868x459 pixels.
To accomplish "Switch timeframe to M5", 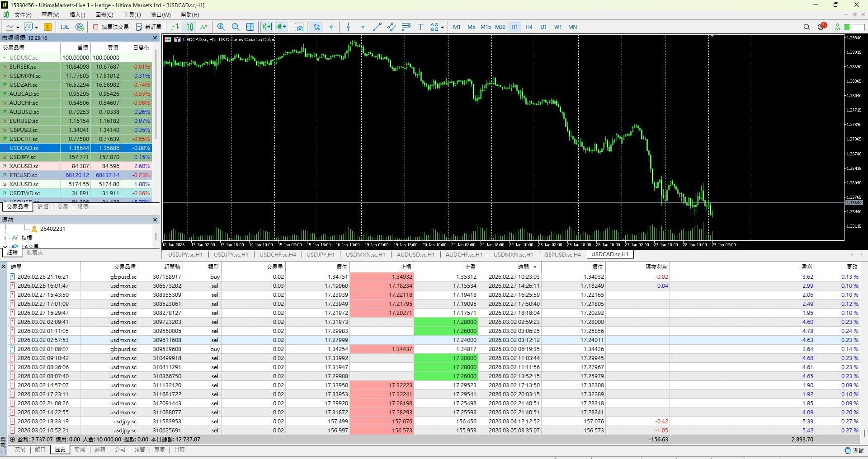I will click(471, 27).
